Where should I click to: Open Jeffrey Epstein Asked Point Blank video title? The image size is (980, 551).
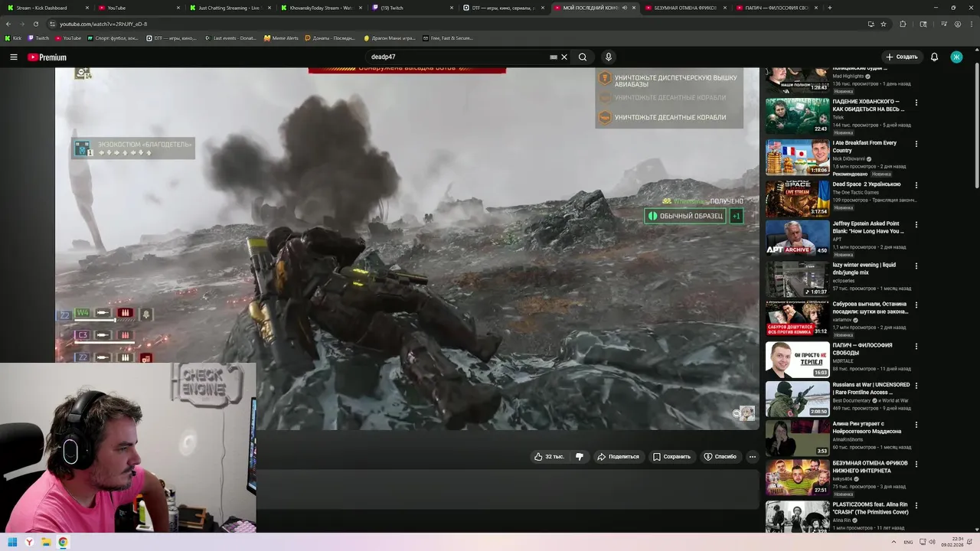[x=868, y=227]
